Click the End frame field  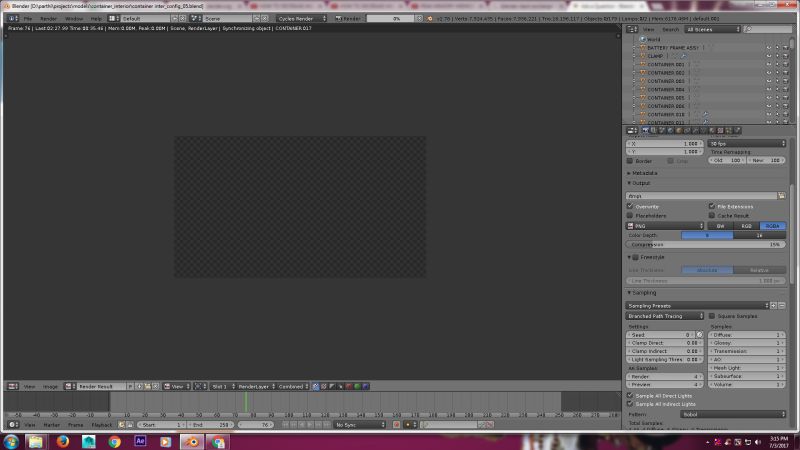(x=211, y=424)
